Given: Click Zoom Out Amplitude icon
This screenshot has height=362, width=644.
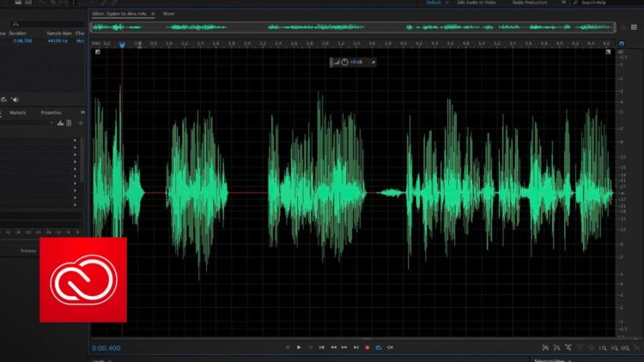Looking at the screenshot, I should click(x=556, y=347).
